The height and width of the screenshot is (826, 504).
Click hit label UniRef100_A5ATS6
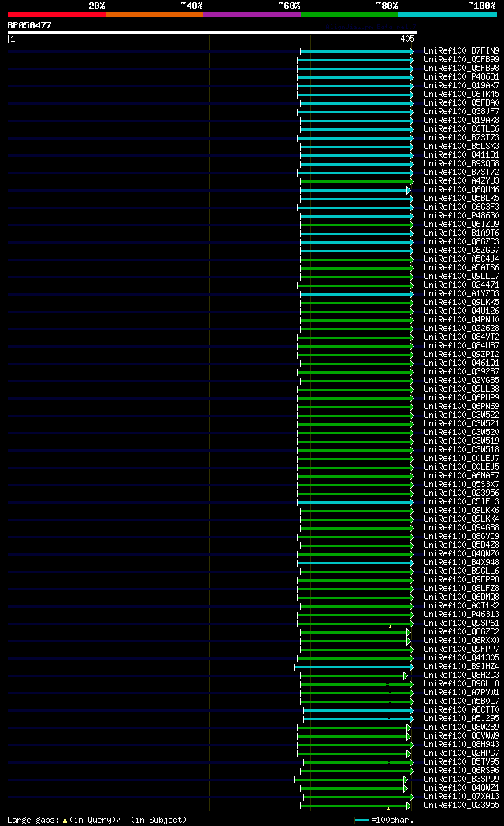pos(462,268)
